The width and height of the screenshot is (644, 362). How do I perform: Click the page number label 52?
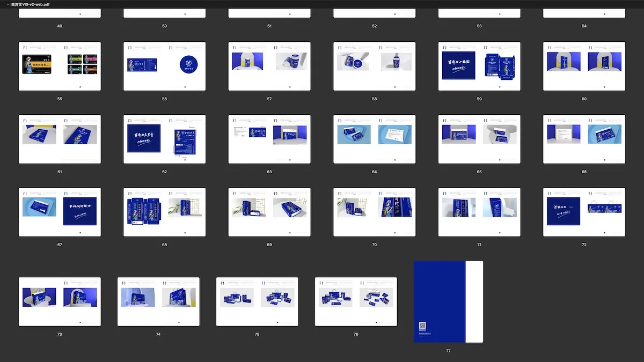(374, 26)
